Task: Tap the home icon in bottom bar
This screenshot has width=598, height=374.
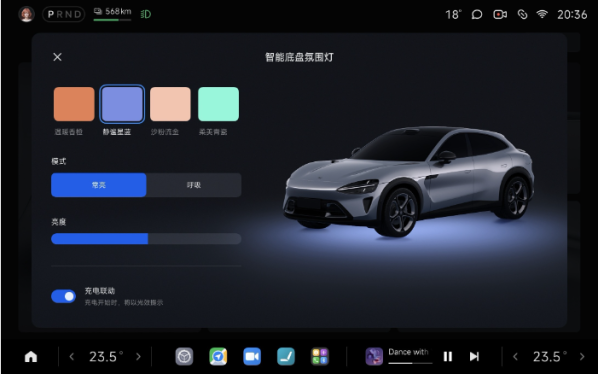Action: (x=31, y=357)
